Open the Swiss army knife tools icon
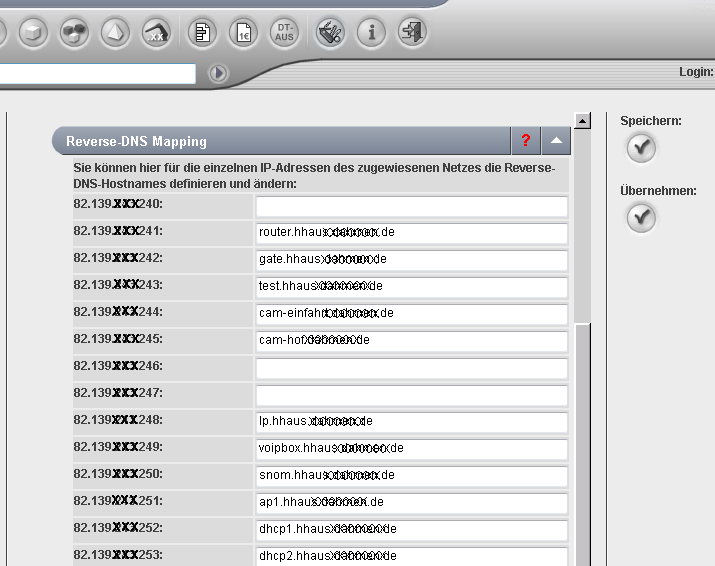Screen dimensions: 715x566 click(330, 33)
